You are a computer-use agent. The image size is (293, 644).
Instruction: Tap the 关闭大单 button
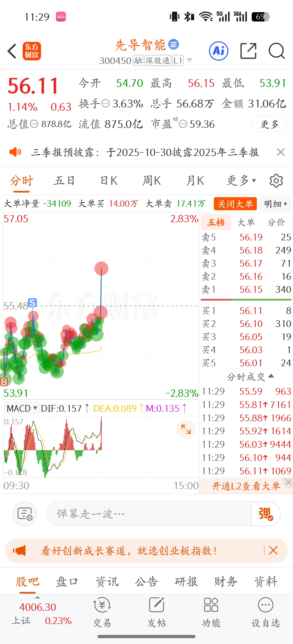pyautogui.click(x=235, y=204)
